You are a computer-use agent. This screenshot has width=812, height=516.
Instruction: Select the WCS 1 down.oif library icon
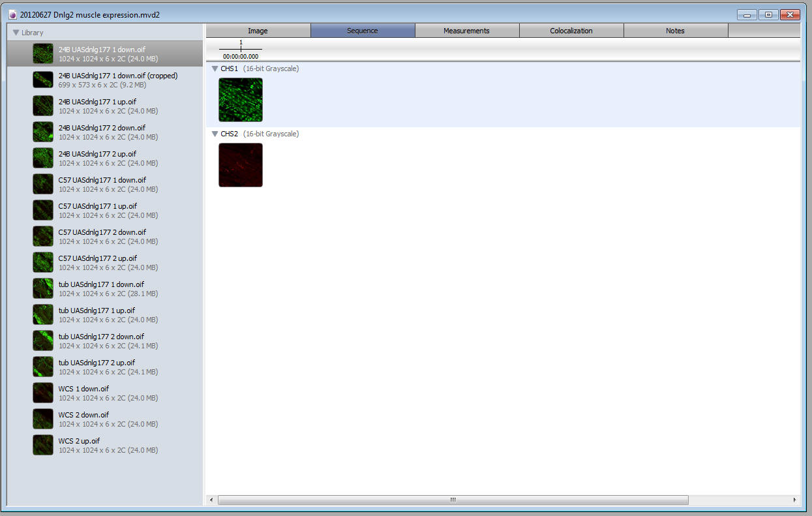pyautogui.click(x=43, y=393)
